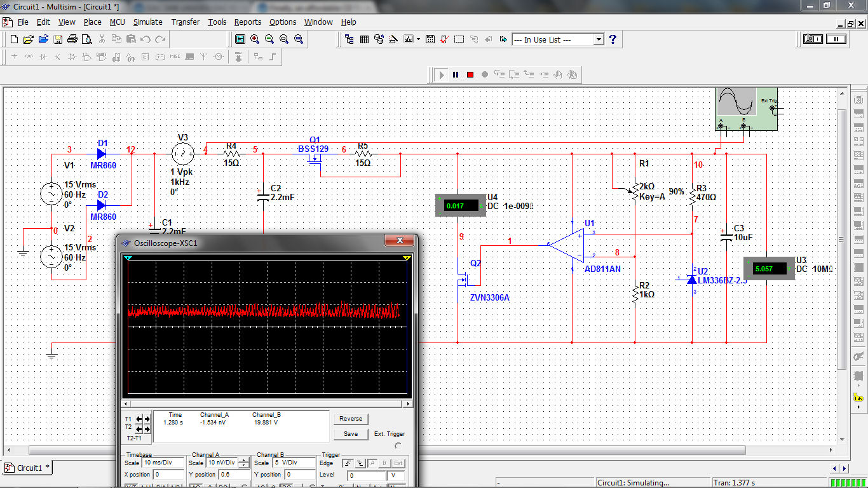The width and height of the screenshot is (868, 488).
Task: Move cursor T1 left arrow
Action: pos(139,419)
